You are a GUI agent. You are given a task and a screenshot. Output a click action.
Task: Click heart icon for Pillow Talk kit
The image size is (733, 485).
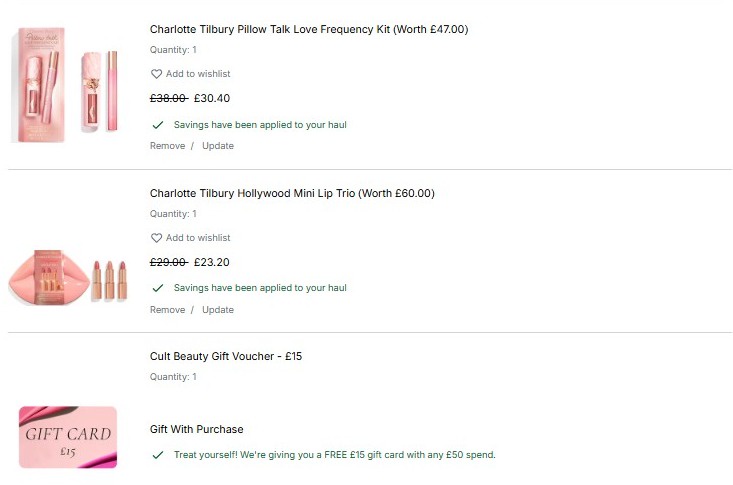[x=156, y=74]
